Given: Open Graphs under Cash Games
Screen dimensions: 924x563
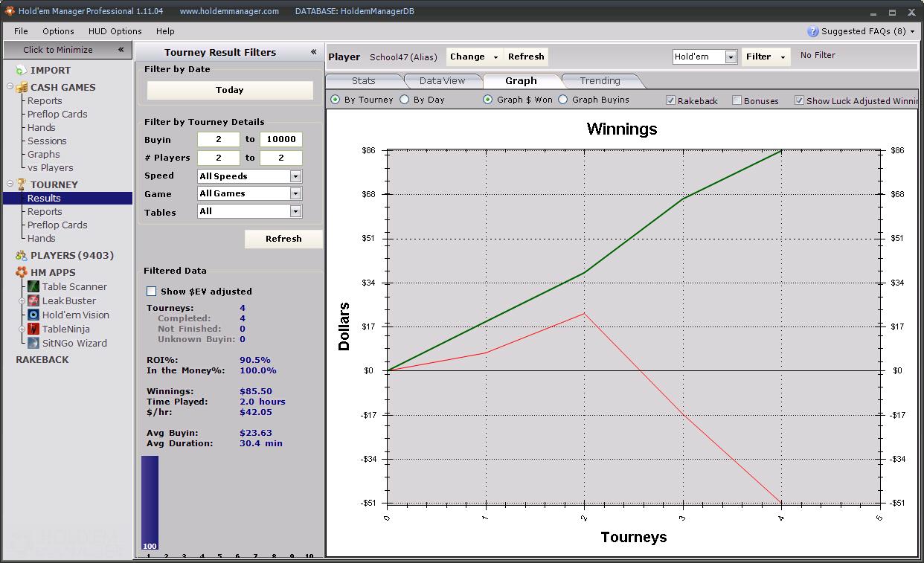Looking at the screenshot, I should (43, 154).
